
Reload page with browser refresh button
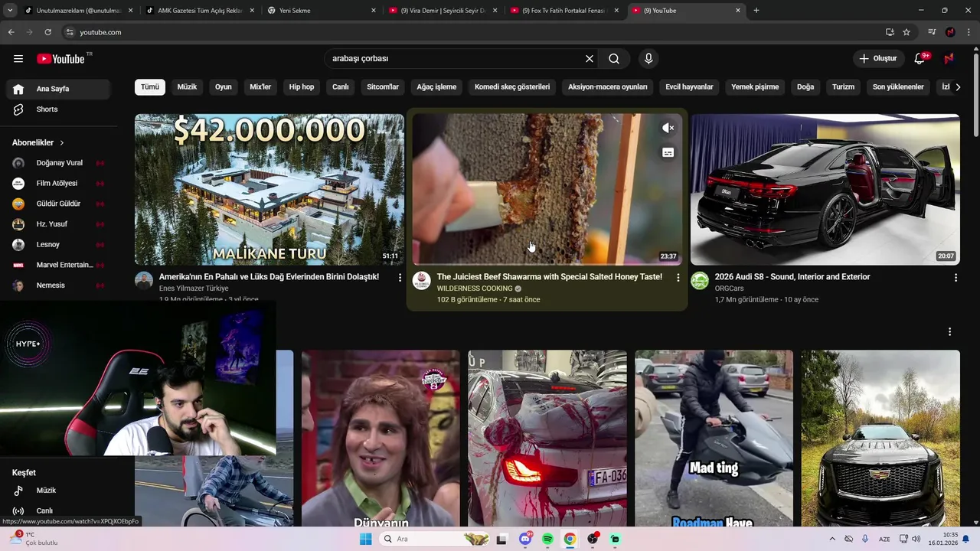[47, 32]
